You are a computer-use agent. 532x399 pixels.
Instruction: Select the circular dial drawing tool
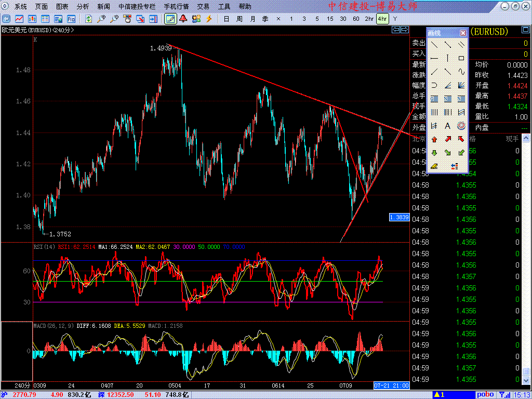(x=461, y=126)
